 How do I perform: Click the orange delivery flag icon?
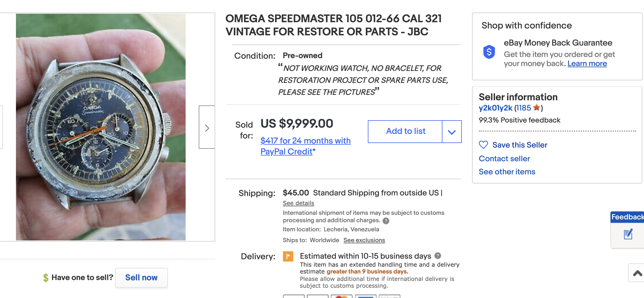point(288,256)
